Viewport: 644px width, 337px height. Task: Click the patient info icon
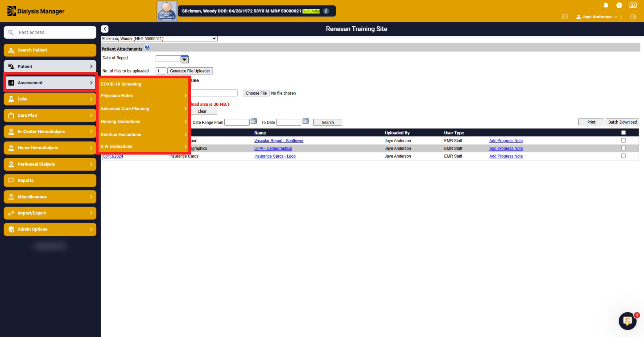pyautogui.click(x=326, y=11)
